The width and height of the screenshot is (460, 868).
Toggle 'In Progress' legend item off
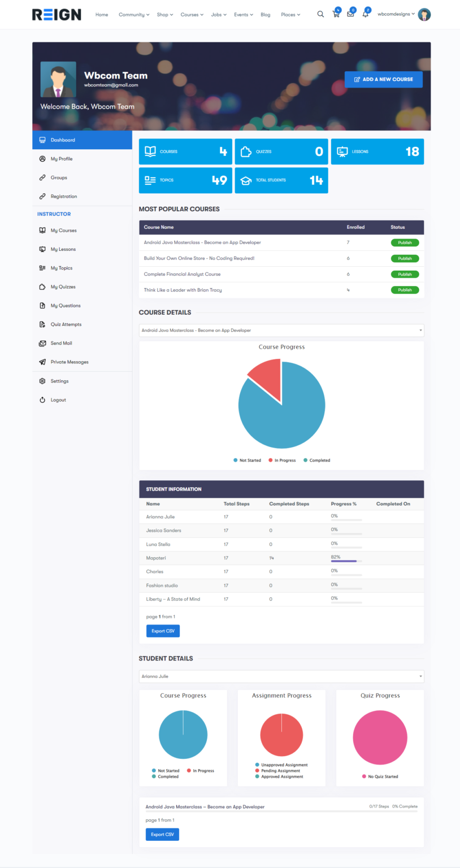click(282, 460)
